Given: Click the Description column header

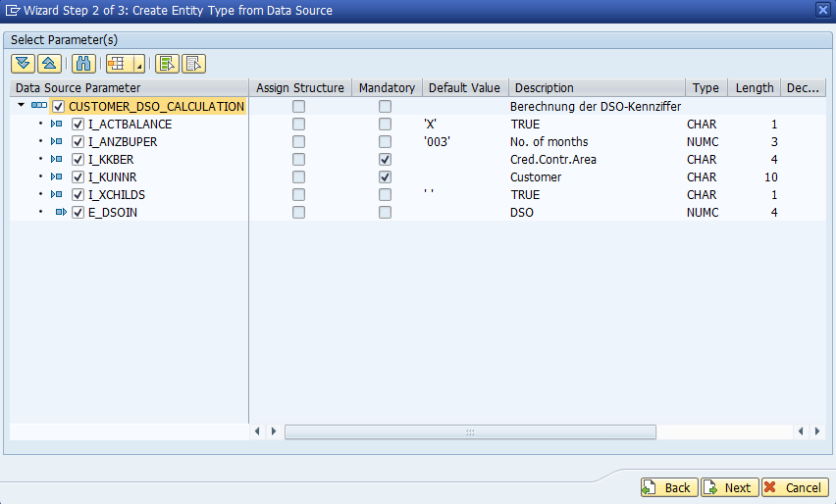Looking at the screenshot, I should point(545,88).
